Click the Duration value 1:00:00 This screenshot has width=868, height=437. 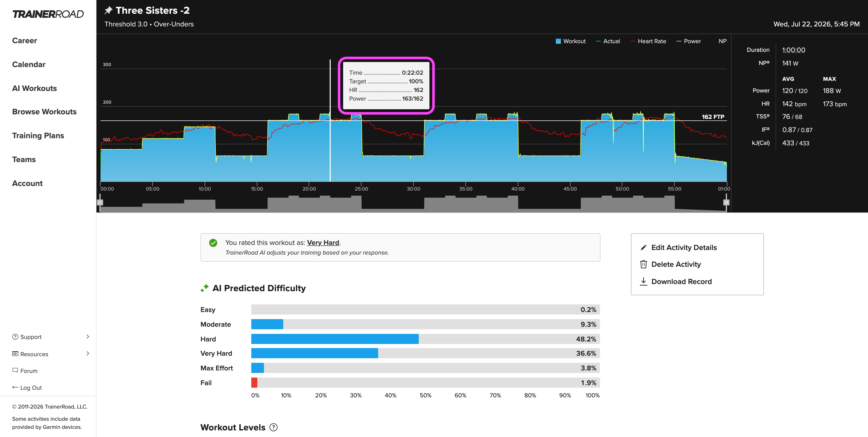click(794, 50)
